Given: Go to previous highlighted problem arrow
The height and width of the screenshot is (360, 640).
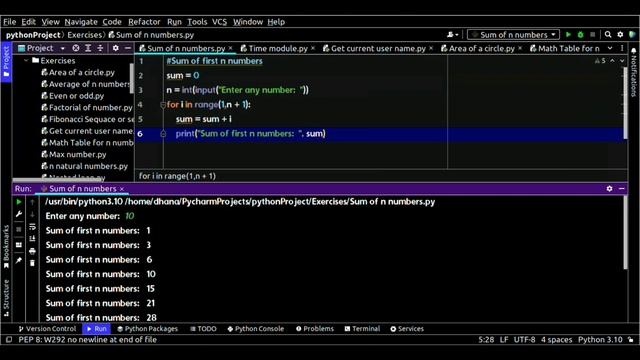Looking at the screenshot, I should pos(612,61).
